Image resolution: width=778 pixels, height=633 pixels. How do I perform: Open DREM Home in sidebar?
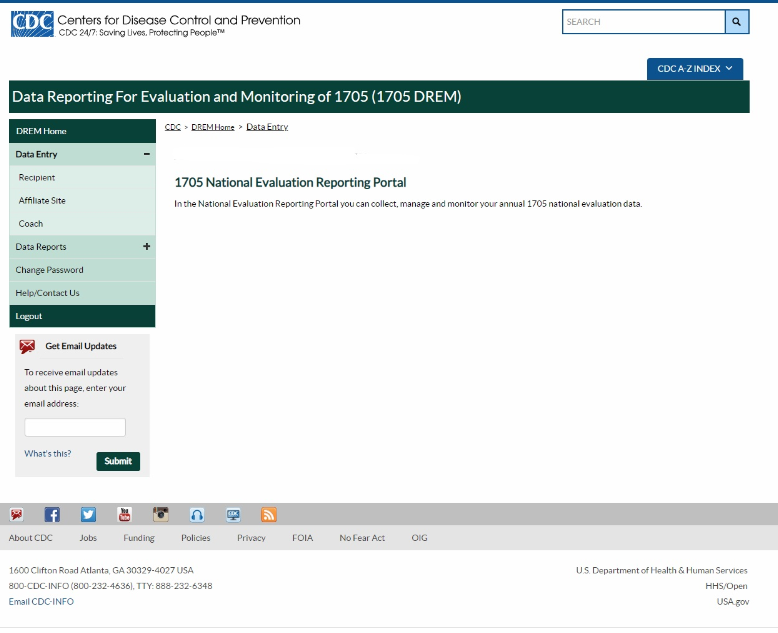click(82, 131)
